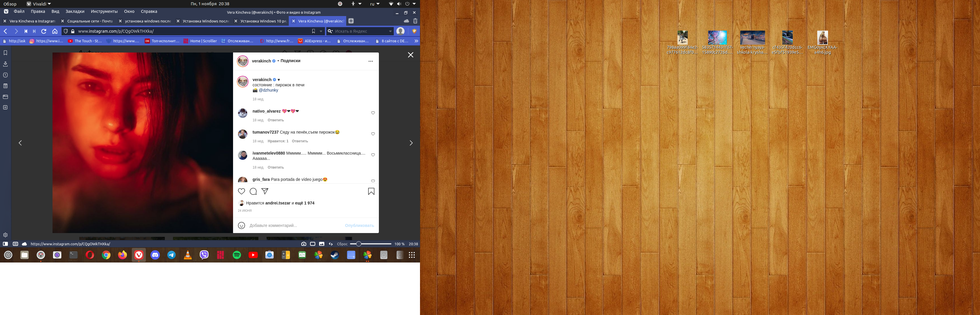Open the Notes panel in the side panel
The height and width of the screenshot is (315, 980).
pos(5,86)
